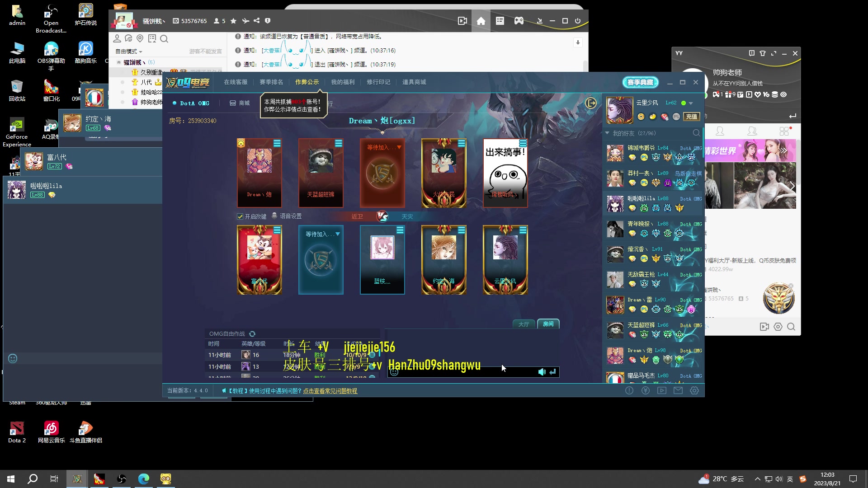Search friends with the magnifier icon
Image resolution: width=868 pixels, height=488 pixels.
coord(696,133)
